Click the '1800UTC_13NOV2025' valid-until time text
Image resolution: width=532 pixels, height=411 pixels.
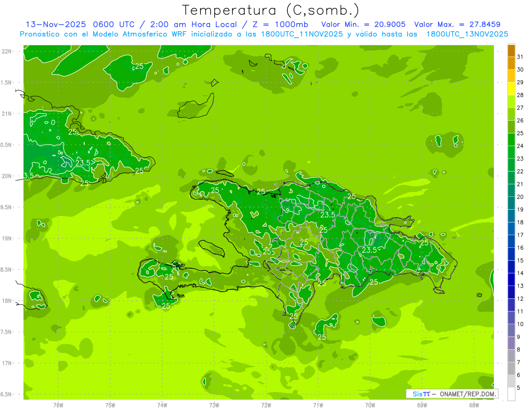tap(467, 34)
